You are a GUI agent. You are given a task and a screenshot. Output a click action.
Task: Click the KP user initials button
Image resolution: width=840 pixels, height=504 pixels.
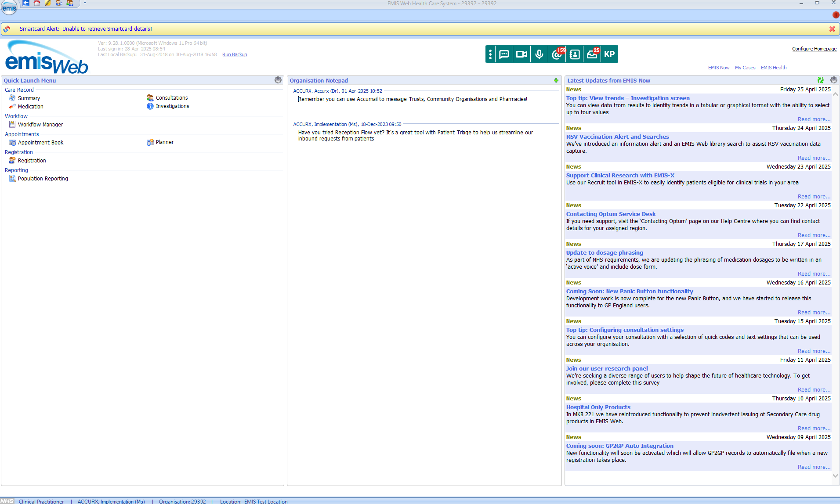click(609, 54)
